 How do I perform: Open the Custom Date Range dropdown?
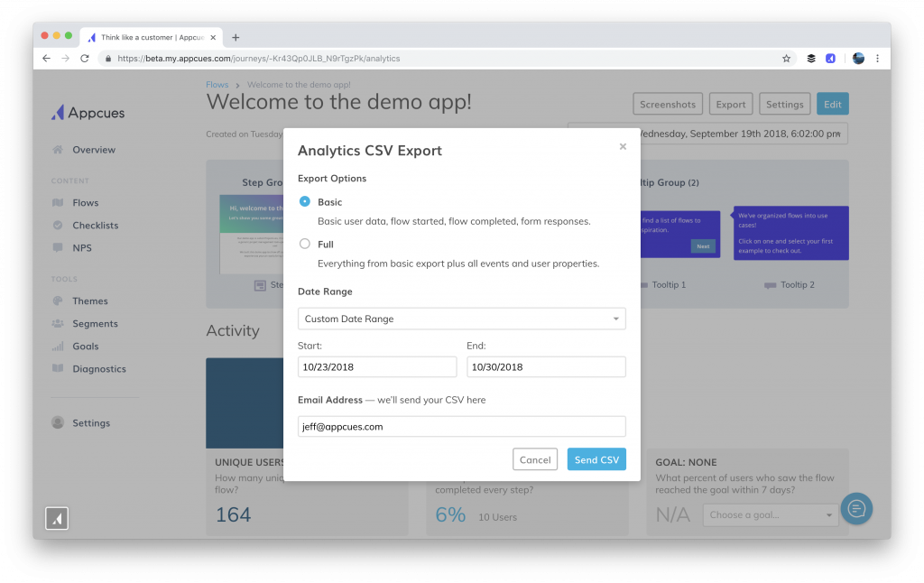[461, 319]
